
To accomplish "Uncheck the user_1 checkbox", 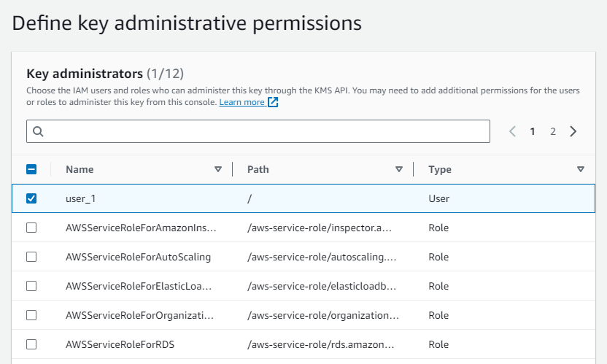I will tap(31, 198).
